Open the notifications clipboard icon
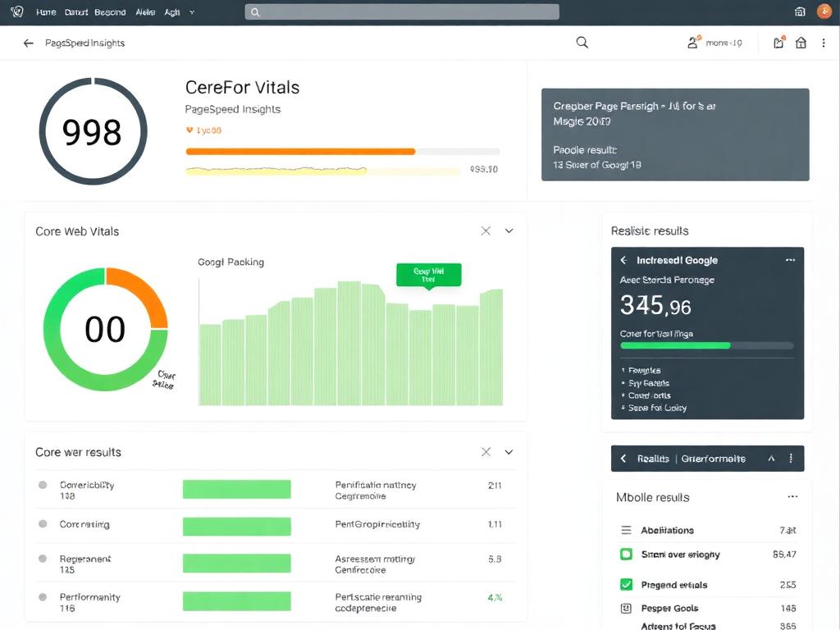 coord(779,43)
